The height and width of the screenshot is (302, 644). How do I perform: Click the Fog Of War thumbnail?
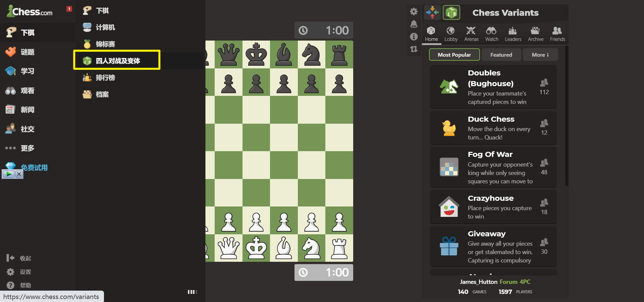click(x=449, y=167)
